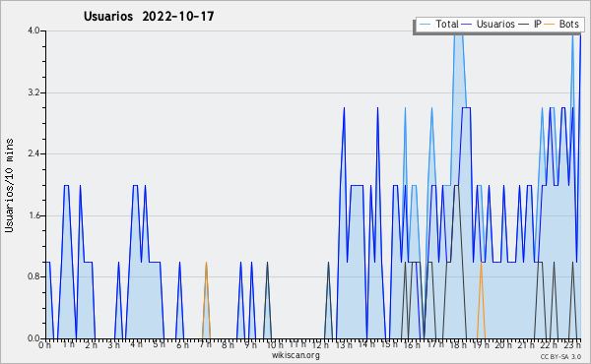This screenshot has height=364, width=591.
Task: Click the x-axis label '18 h'
Action: (x=458, y=345)
